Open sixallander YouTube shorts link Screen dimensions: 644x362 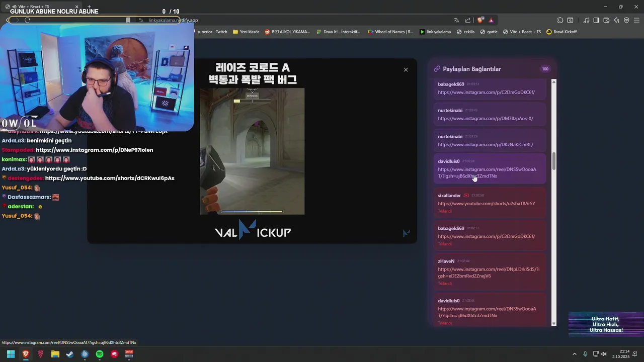[x=487, y=204]
